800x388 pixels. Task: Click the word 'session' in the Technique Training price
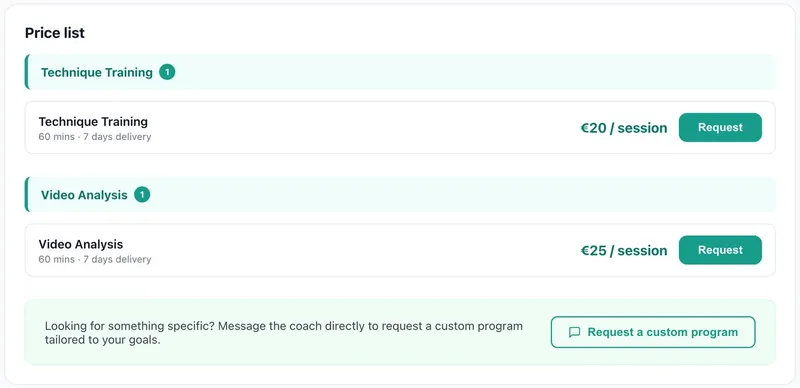[x=642, y=128]
